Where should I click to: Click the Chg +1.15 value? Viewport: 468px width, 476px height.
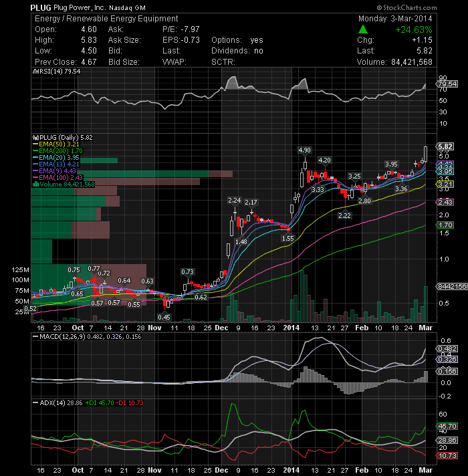(x=422, y=40)
